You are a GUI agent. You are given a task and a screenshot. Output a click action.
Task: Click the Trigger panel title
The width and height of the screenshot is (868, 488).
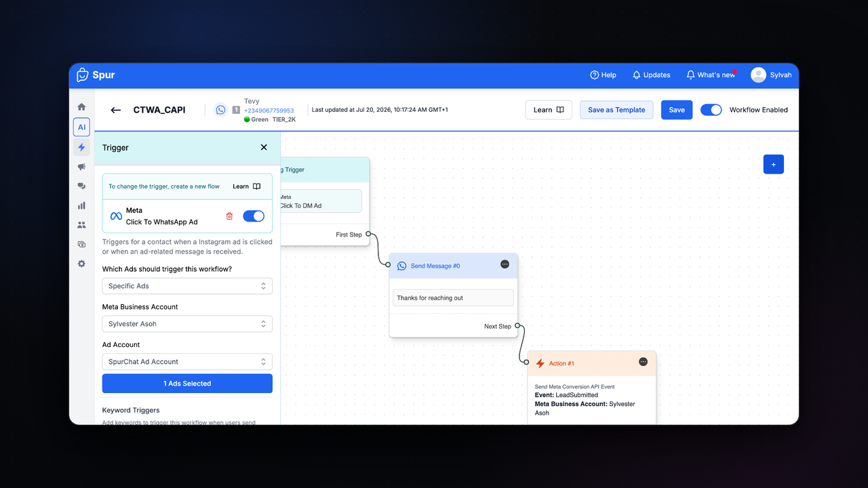pos(115,147)
